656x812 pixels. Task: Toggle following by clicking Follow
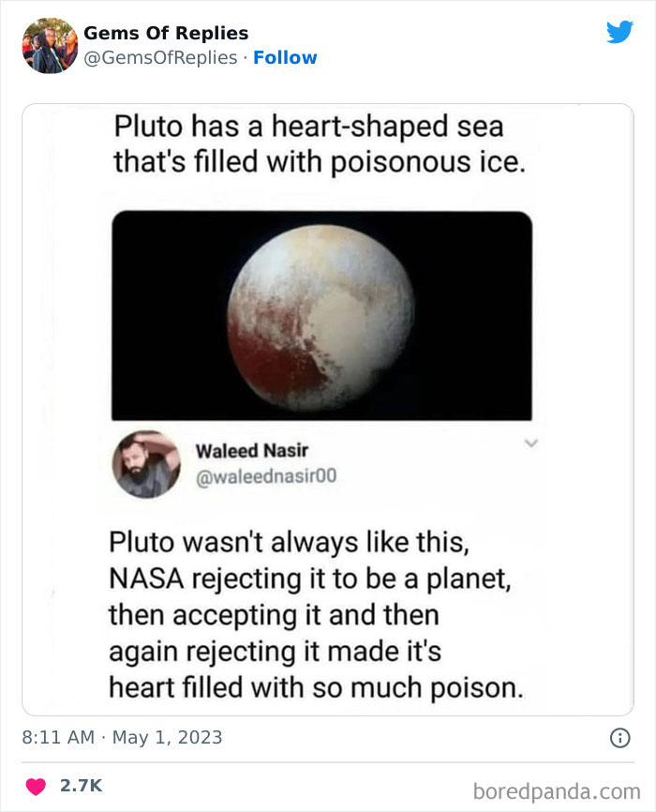(x=287, y=57)
